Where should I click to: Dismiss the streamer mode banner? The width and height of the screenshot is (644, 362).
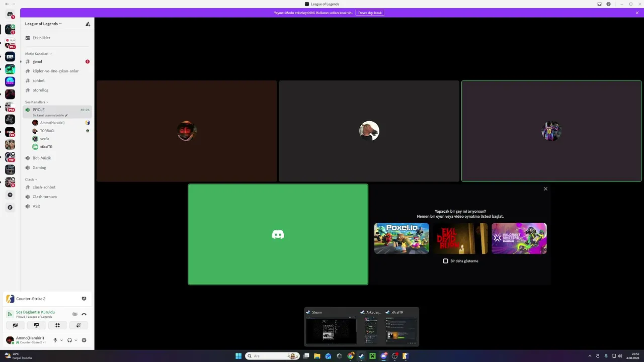click(x=637, y=13)
